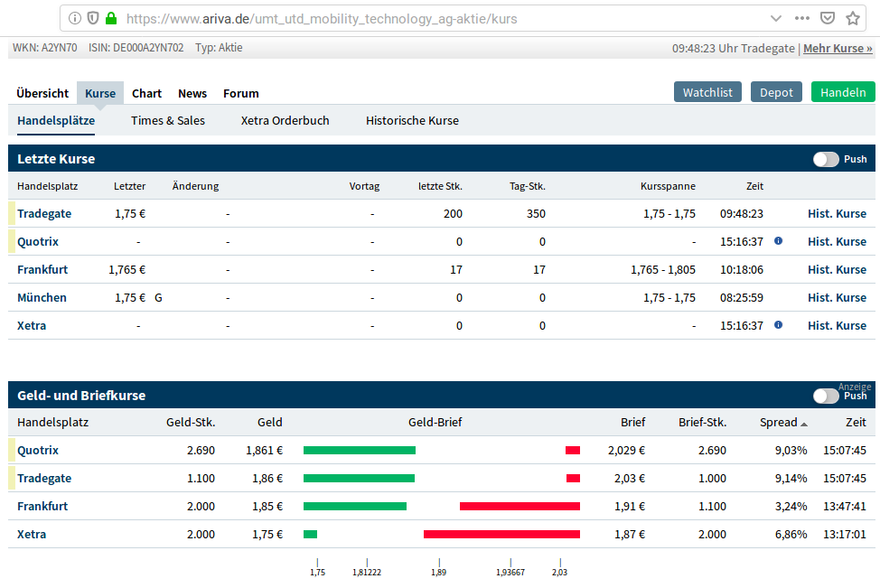Click into the browser URL field
Viewport: 880px width, 588px height.
pos(434,18)
